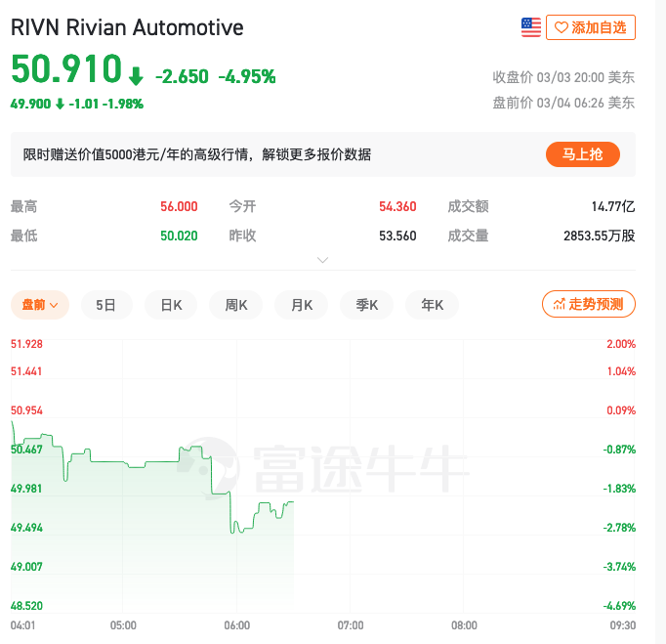
Task: Click the pre-market price 49.900
Action: click(x=30, y=104)
